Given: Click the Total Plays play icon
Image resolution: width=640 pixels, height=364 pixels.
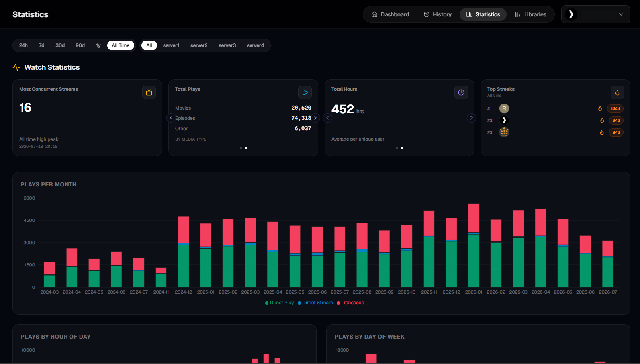Looking at the screenshot, I should (x=305, y=92).
